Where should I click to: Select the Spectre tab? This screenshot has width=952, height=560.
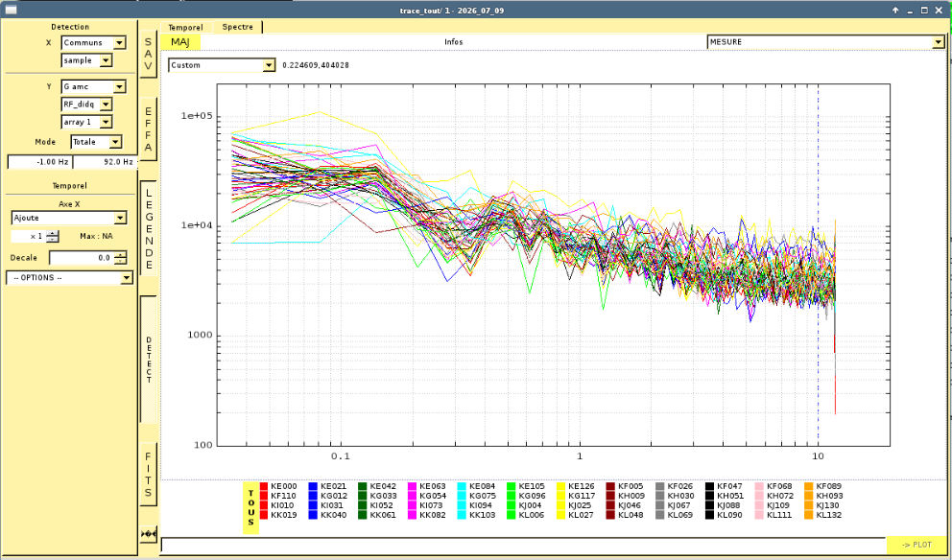point(238,27)
